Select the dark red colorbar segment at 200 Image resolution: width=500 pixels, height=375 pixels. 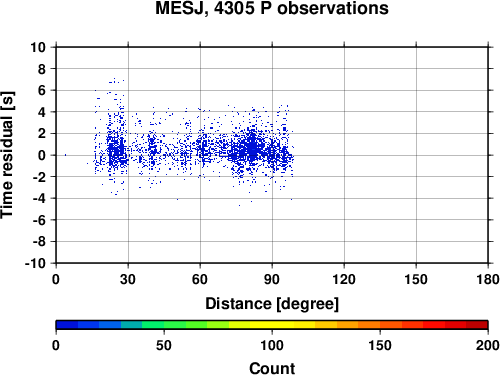tap(477, 325)
